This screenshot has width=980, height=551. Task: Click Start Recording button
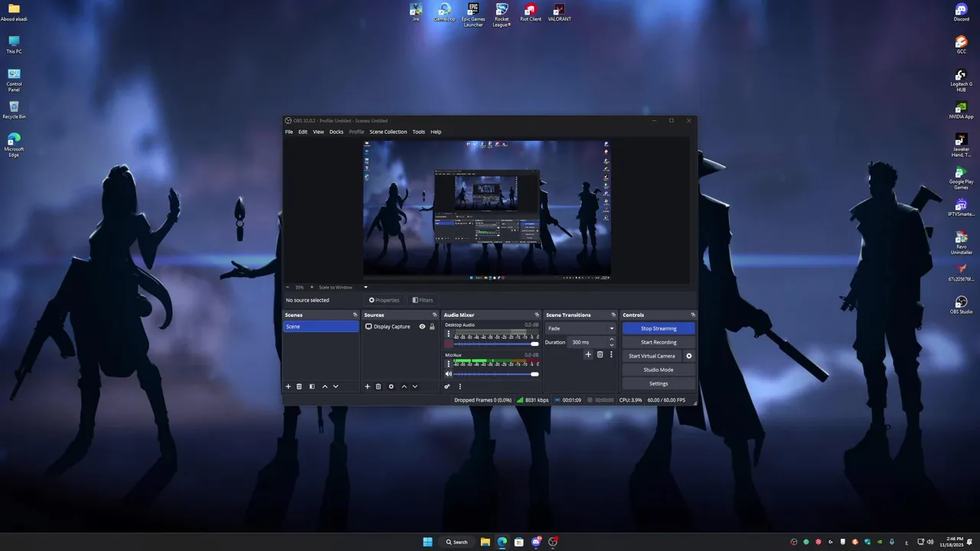pos(658,342)
